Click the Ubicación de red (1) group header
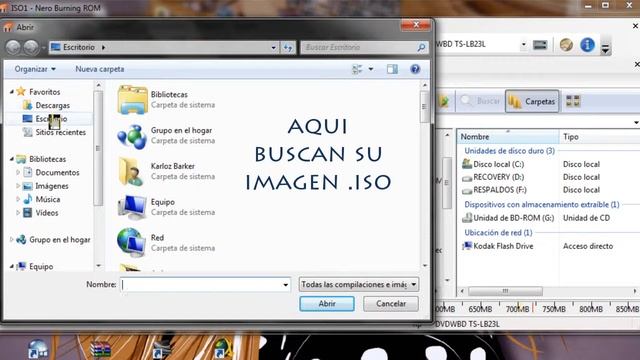 pyautogui.click(x=498, y=232)
